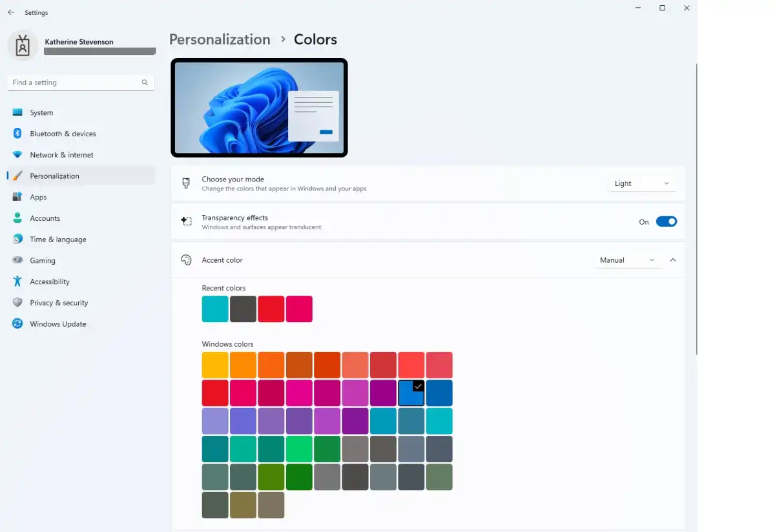775x532 pixels.
Task: Click the Personalization breadcrumb link
Action: pyautogui.click(x=220, y=39)
